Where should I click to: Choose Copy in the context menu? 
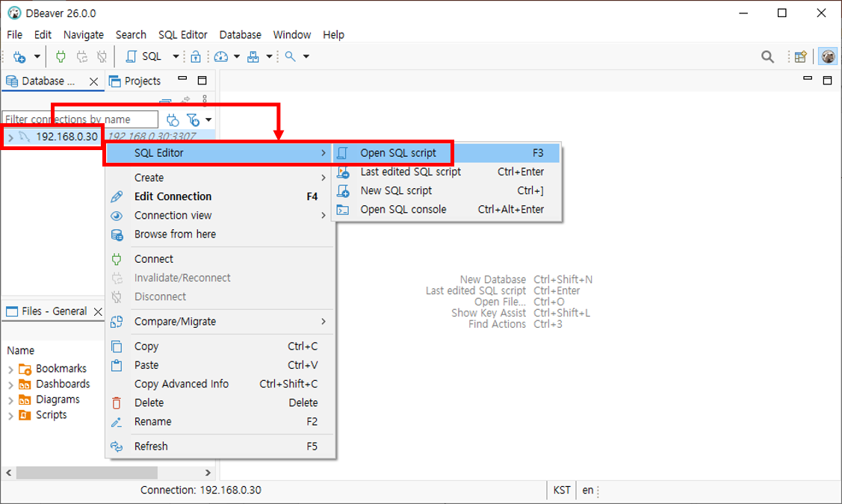(220, 346)
